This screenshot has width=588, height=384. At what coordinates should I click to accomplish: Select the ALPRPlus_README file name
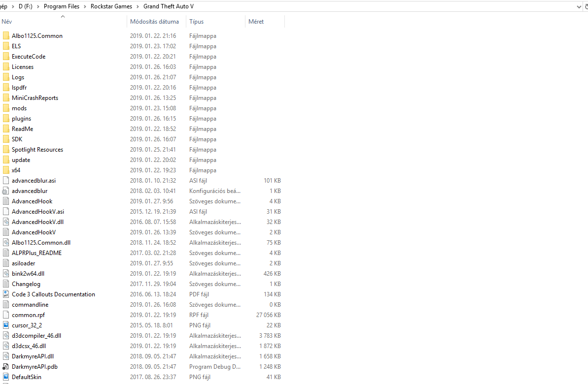click(37, 253)
